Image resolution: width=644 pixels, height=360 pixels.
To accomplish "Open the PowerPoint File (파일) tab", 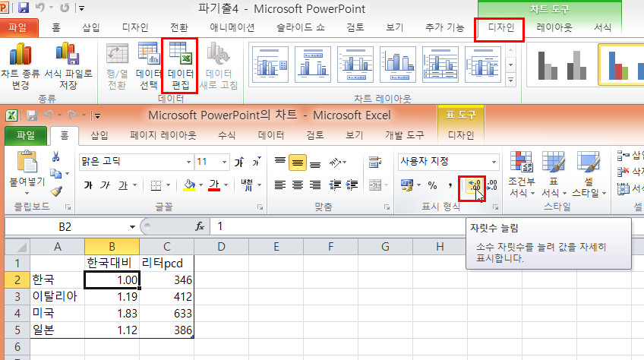I will click(x=19, y=27).
